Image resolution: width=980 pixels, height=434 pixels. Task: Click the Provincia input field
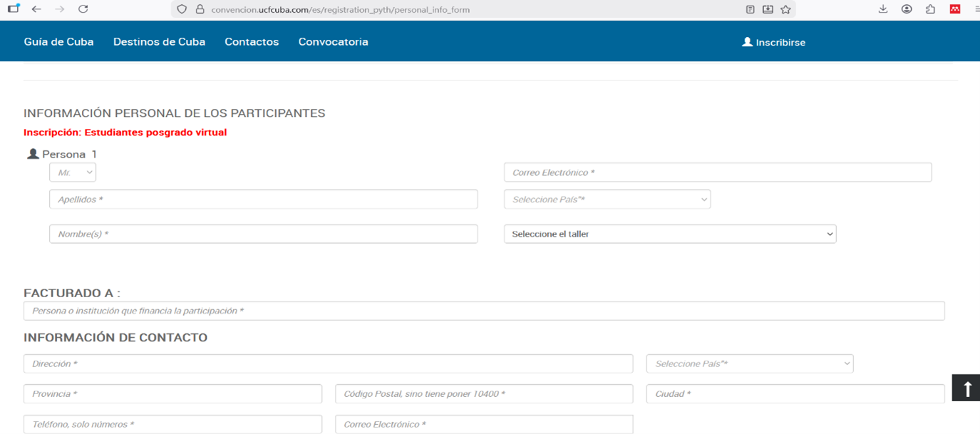point(172,394)
